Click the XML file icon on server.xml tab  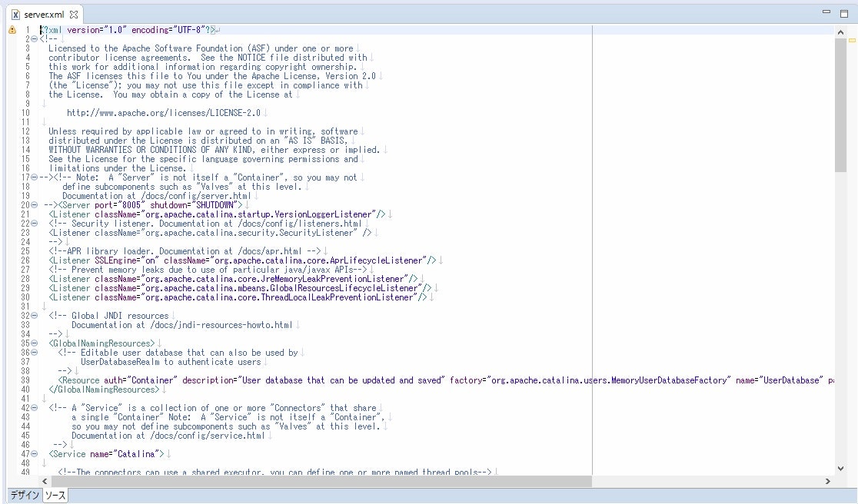16,15
